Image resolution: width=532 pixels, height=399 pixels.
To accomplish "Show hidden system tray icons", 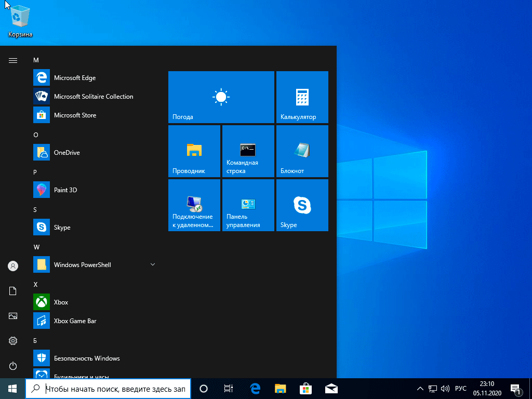I will (x=420, y=389).
